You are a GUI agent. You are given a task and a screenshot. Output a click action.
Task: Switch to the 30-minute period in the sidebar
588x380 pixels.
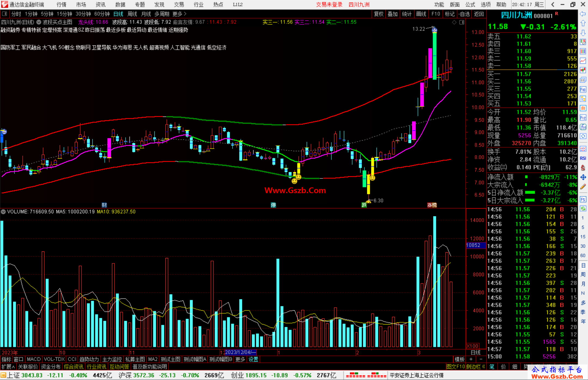[x=583, y=246]
